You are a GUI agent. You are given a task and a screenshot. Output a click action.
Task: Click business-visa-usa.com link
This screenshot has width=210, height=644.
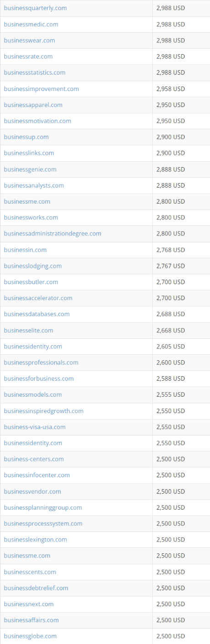pos(35,427)
